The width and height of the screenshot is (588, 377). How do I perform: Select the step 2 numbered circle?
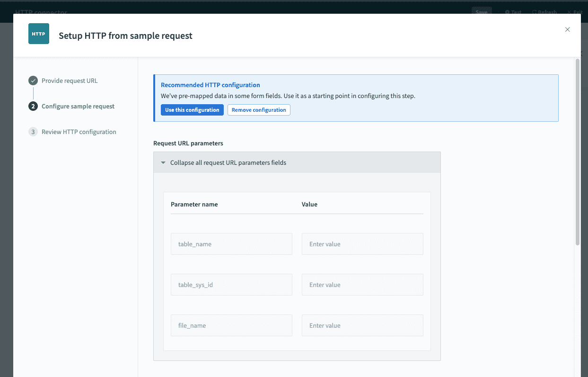tap(32, 106)
